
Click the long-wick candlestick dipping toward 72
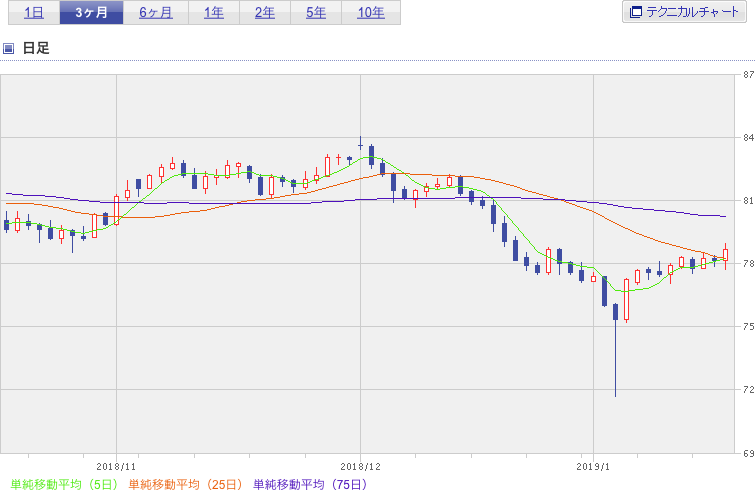point(615,350)
